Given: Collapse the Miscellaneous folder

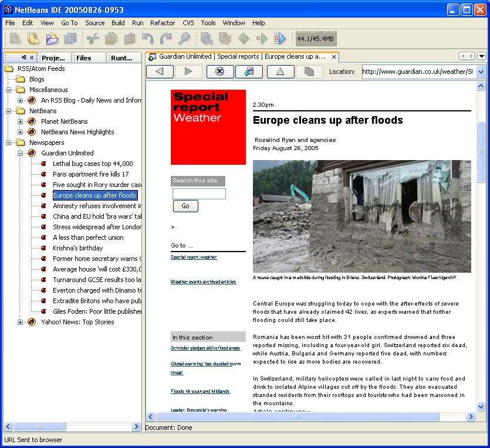Looking at the screenshot, I should (8, 90).
